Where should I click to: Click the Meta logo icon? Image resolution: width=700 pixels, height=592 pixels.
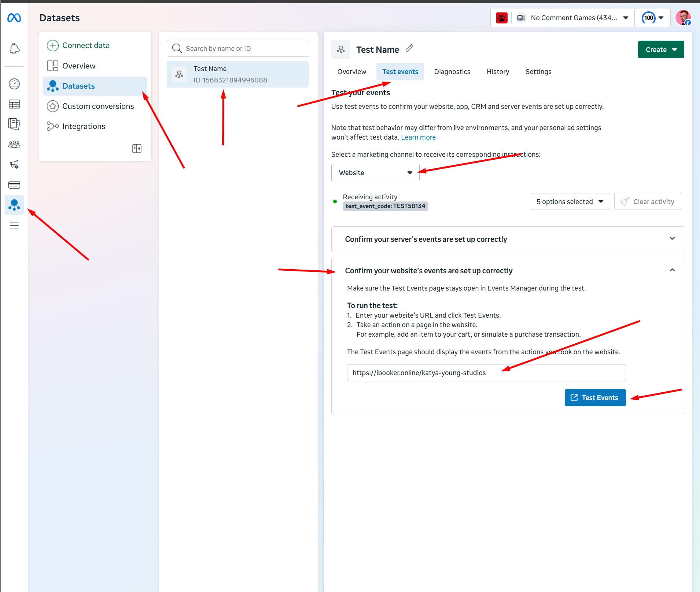[14, 18]
